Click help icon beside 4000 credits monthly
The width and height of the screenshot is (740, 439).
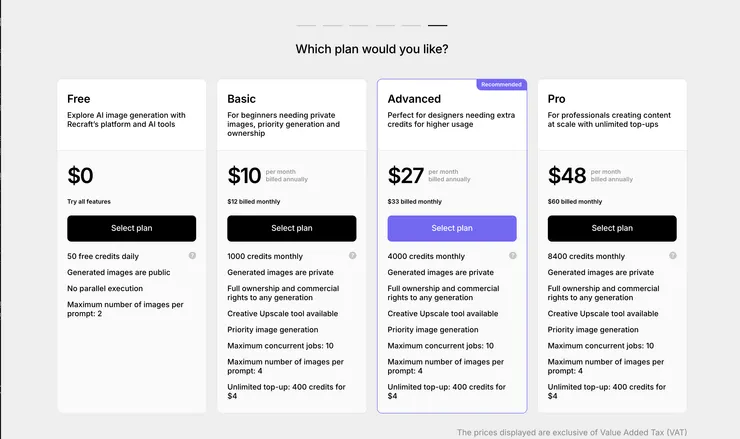[512, 256]
